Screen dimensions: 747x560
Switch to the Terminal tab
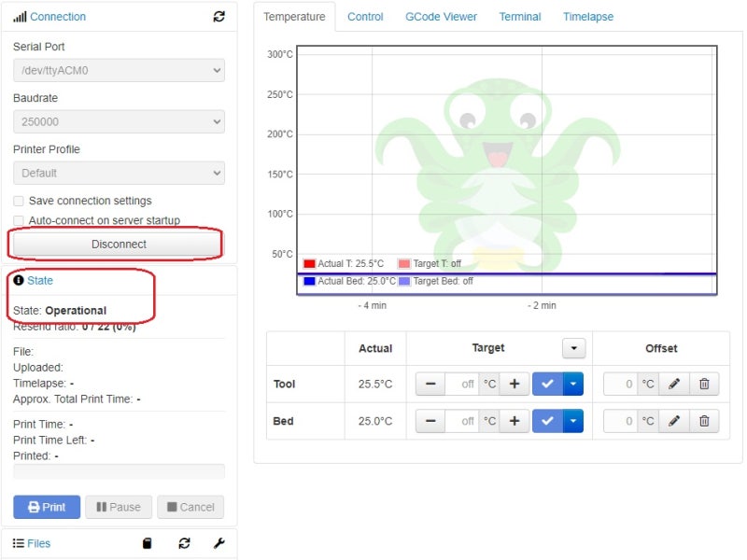point(520,16)
